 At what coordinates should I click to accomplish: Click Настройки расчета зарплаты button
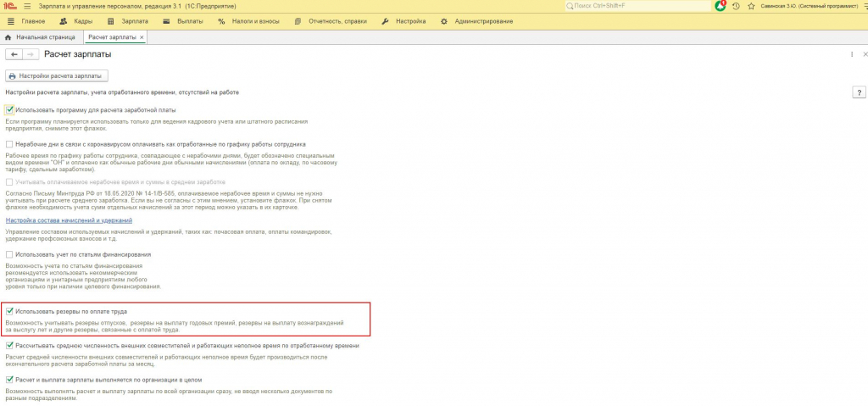[x=56, y=76]
